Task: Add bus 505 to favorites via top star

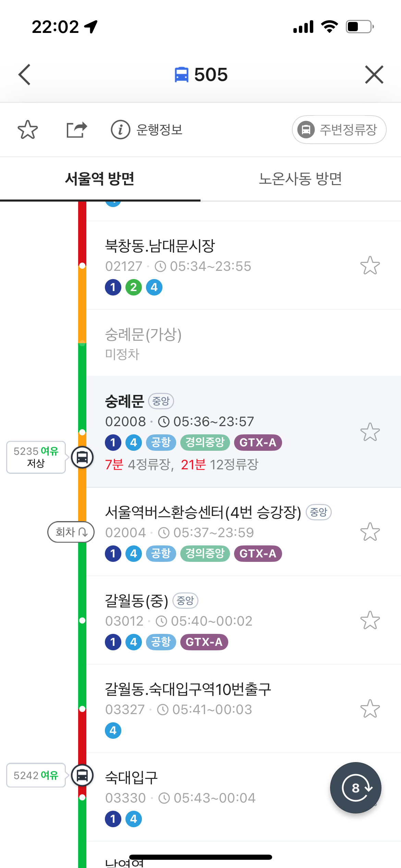Action: 27,130
